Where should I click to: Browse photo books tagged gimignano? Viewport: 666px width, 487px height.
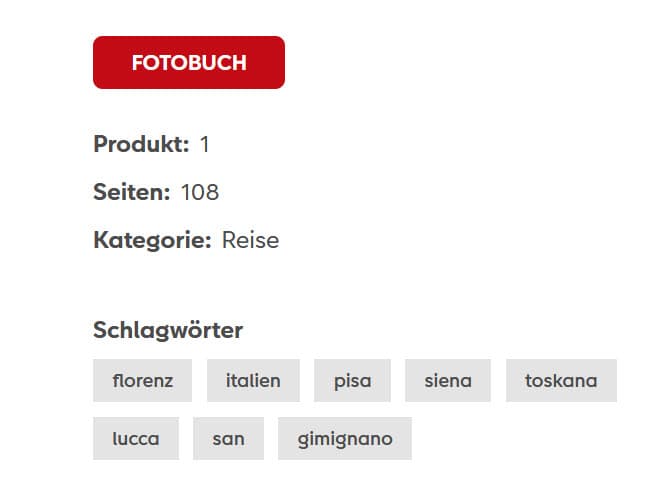tap(345, 439)
